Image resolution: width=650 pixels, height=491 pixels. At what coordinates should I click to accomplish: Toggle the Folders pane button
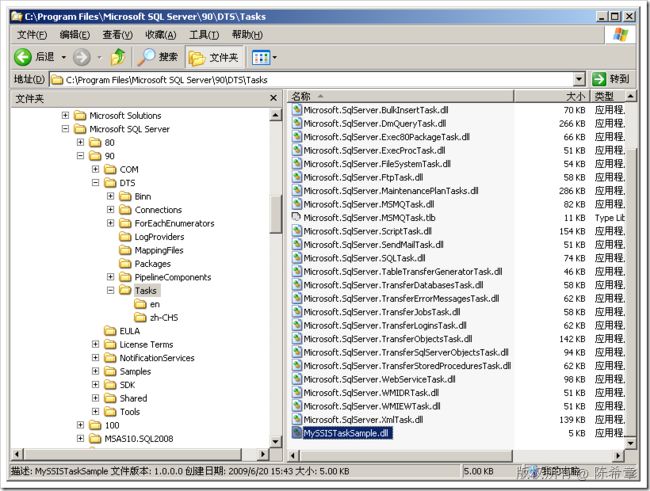pos(214,57)
